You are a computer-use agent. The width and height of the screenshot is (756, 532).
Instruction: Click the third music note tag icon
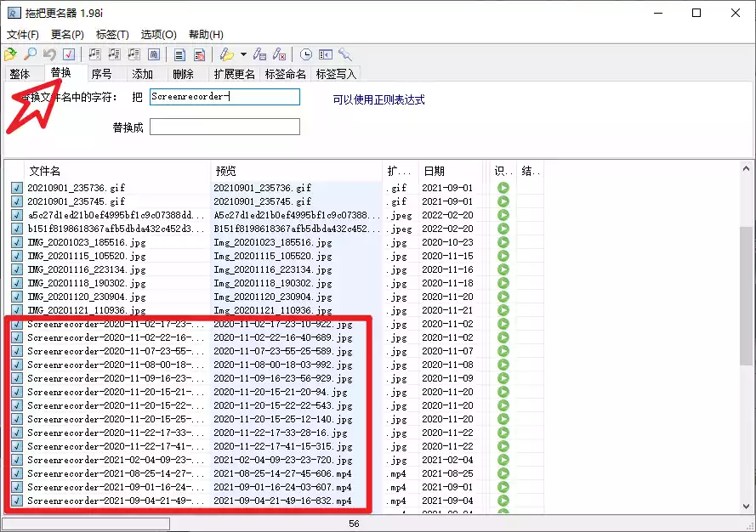pyautogui.click(x=134, y=54)
